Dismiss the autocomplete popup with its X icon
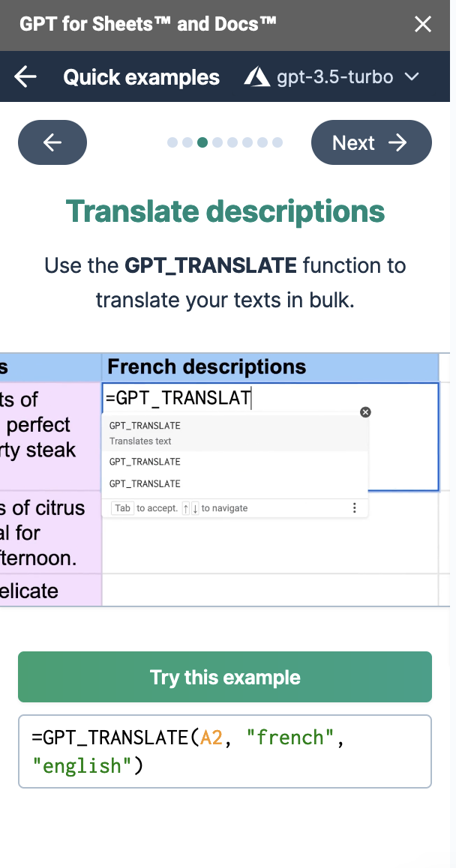 click(x=365, y=412)
